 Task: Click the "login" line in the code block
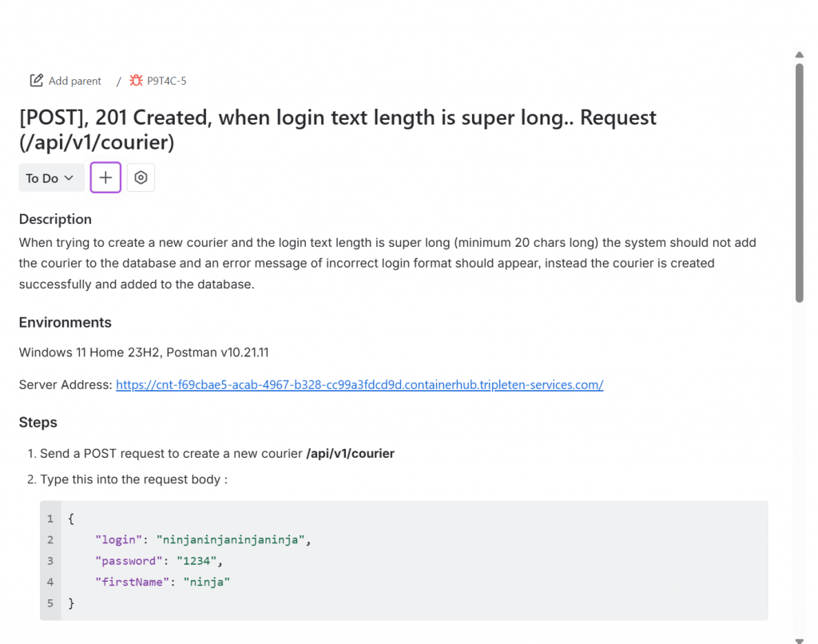click(x=201, y=539)
